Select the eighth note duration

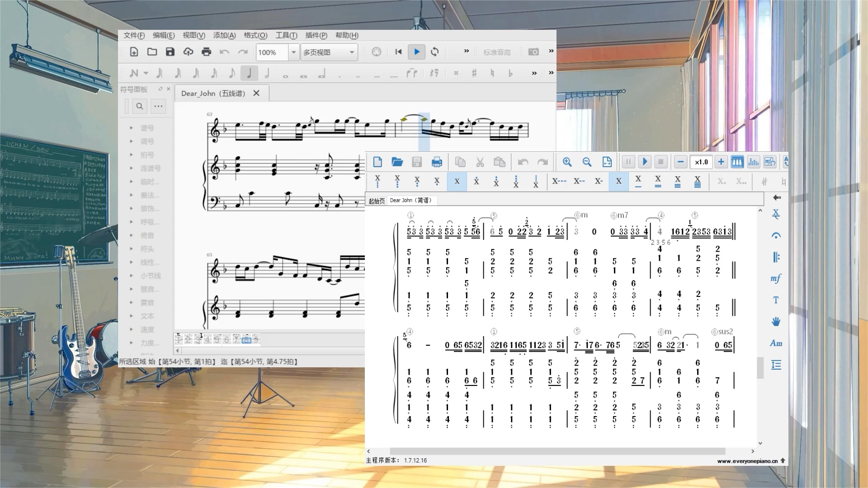click(231, 73)
